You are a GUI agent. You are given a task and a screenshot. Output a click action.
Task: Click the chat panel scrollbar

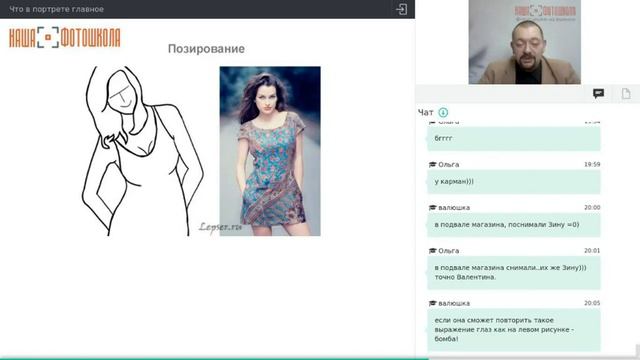(x=638, y=351)
